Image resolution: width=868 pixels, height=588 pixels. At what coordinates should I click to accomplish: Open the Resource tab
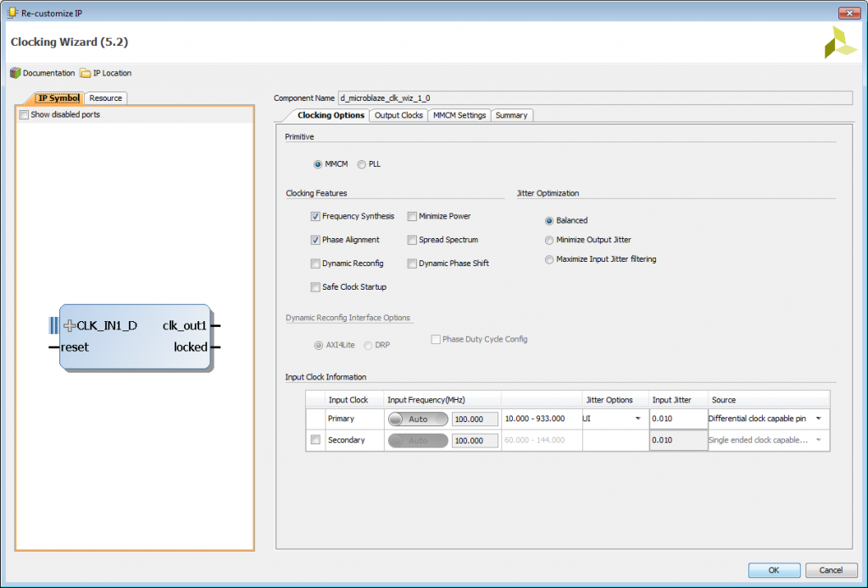click(105, 98)
